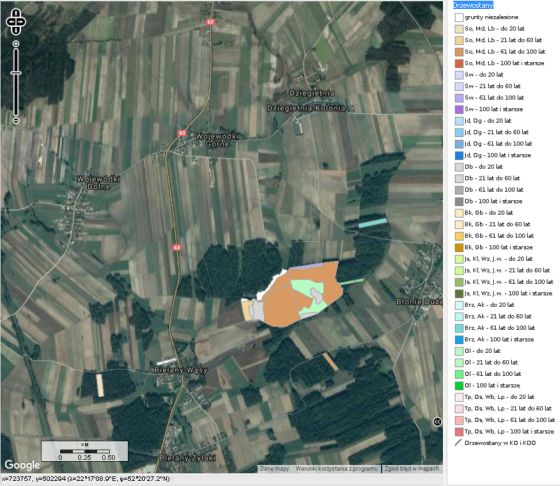
Task: Click Ol - 100 lat i starsze swatch
Action: (459, 386)
